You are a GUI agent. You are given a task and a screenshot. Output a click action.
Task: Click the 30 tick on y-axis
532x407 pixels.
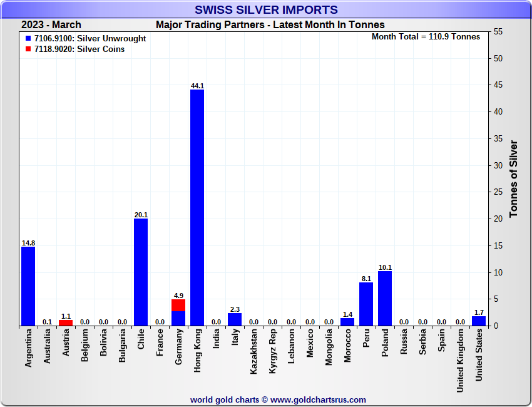498,166
